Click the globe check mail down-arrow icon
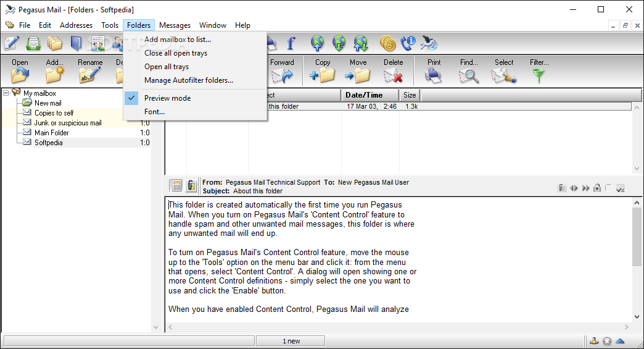 tap(339, 43)
